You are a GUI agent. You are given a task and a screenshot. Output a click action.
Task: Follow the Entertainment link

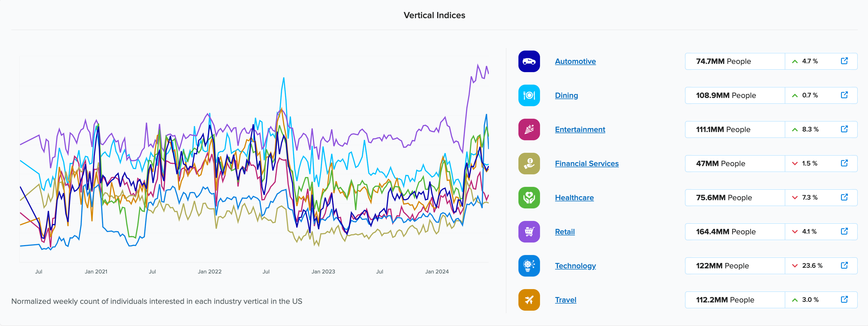click(x=580, y=129)
